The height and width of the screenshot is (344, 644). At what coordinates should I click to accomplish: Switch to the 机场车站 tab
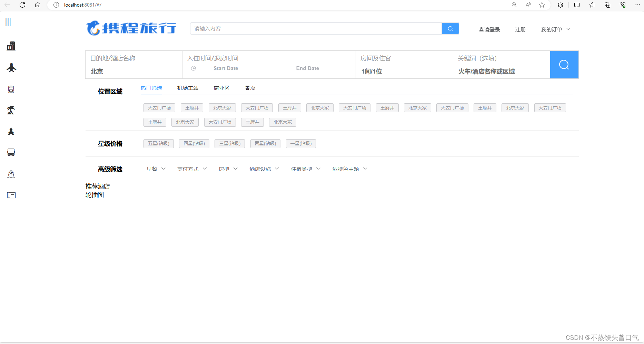188,88
